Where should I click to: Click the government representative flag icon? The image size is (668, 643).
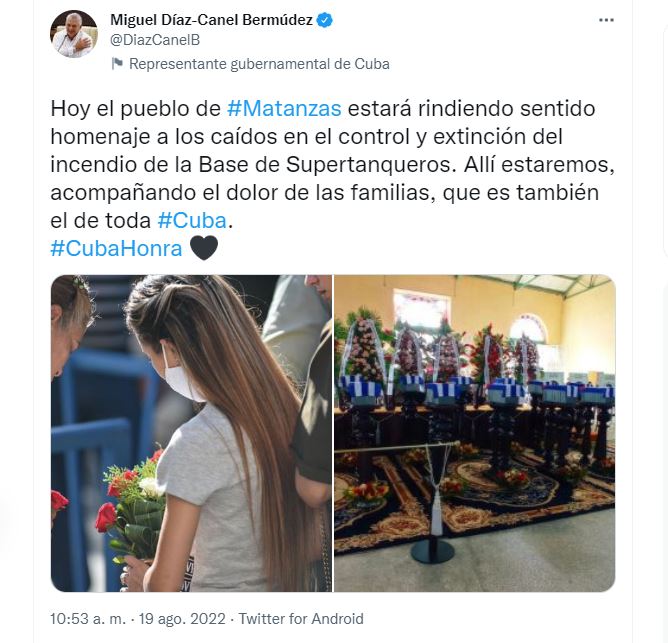[x=117, y=63]
